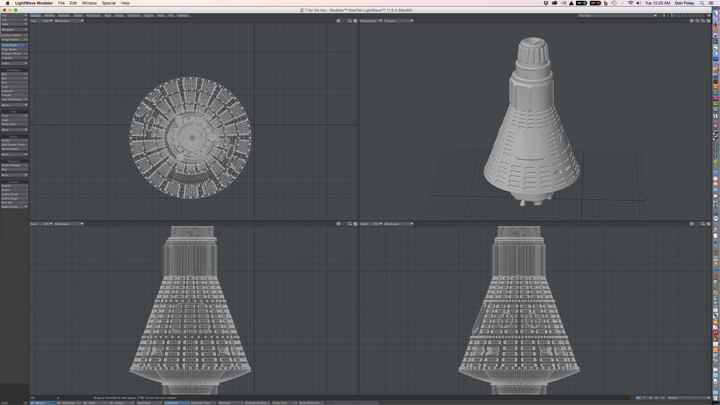Switch to the Construct tab
Screen dimensions: 720x405
coord(94,16)
